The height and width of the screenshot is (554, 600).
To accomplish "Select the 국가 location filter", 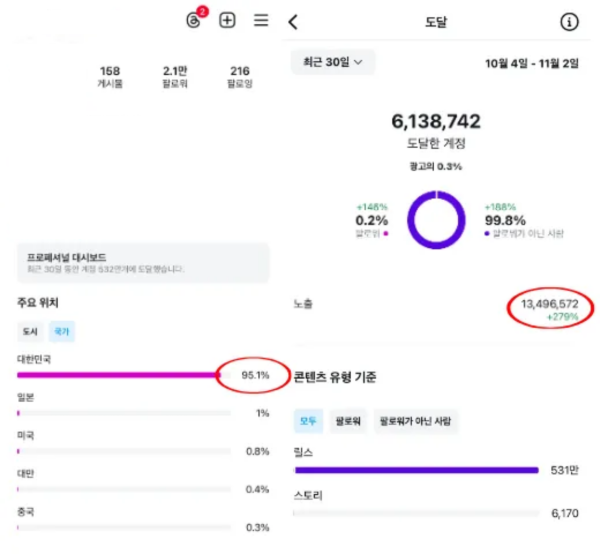I will coord(62,330).
